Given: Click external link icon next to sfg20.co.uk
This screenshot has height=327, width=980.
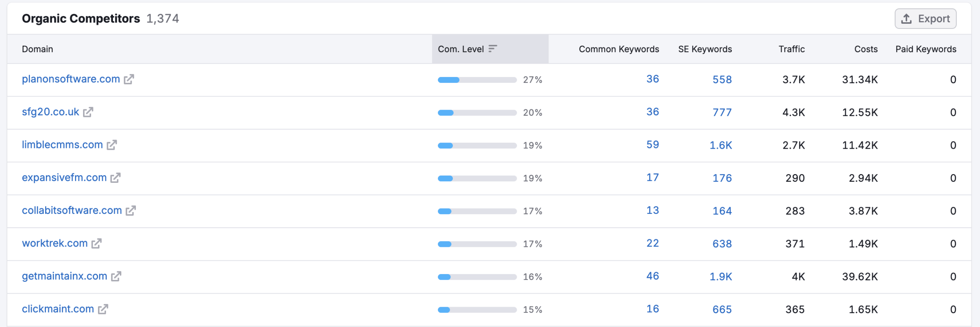Looking at the screenshot, I should (88, 112).
